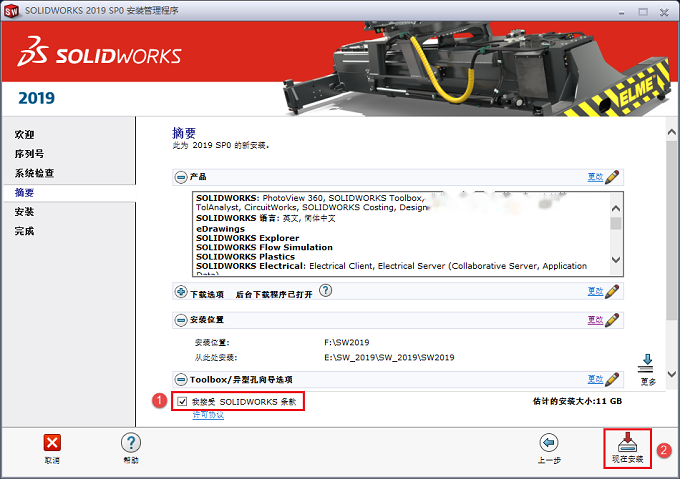
Task: Expand the 下载选项 section
Action: 181,292
